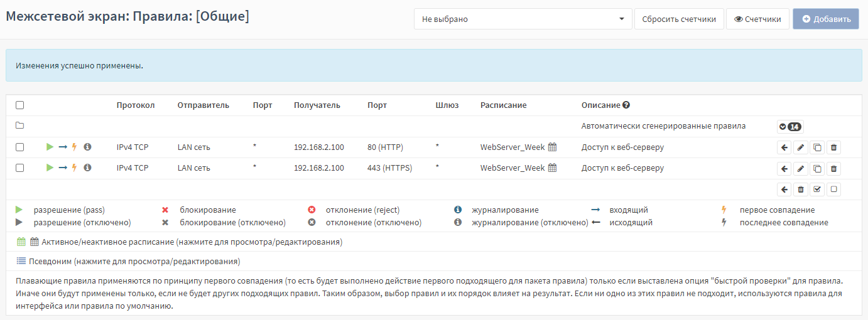
Task: Move selected rules before 80 (HTTP) rule
Action: coord(784,148)
